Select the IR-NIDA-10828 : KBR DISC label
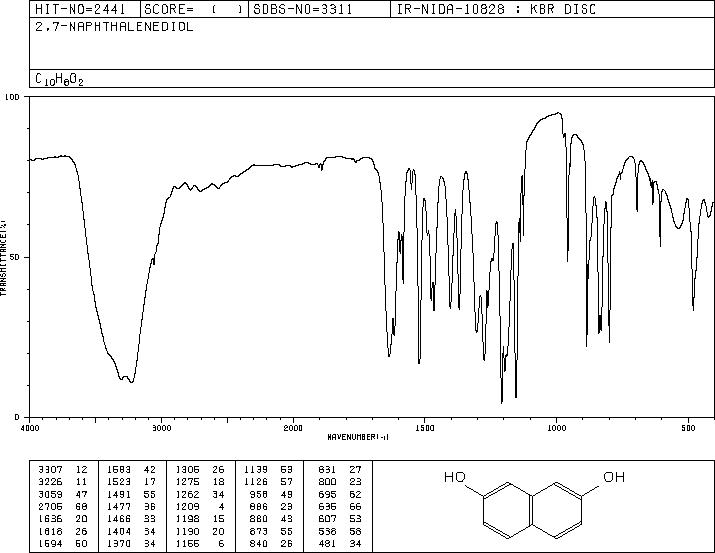This screenshot has height=553, width=715. (496, 9)
